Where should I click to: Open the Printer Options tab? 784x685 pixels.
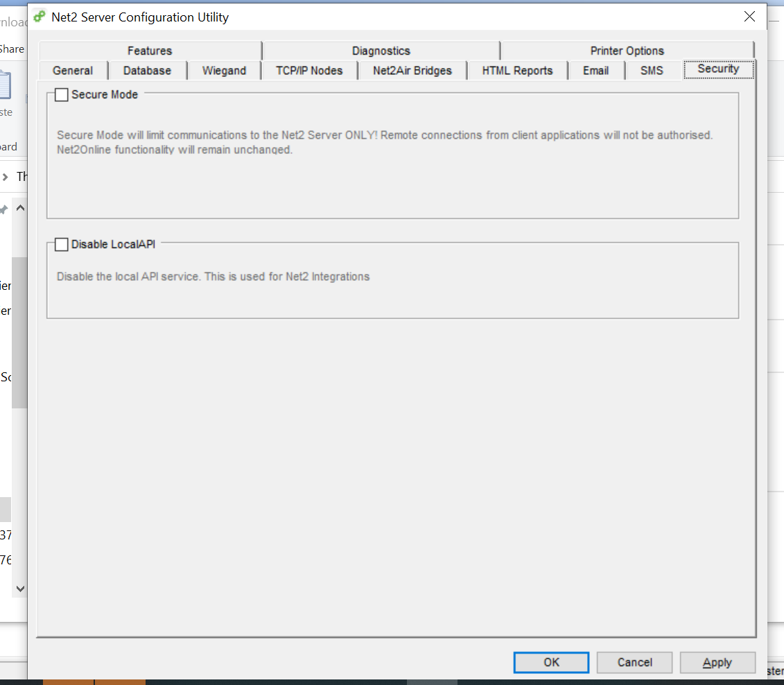click(x=627, y=51)
